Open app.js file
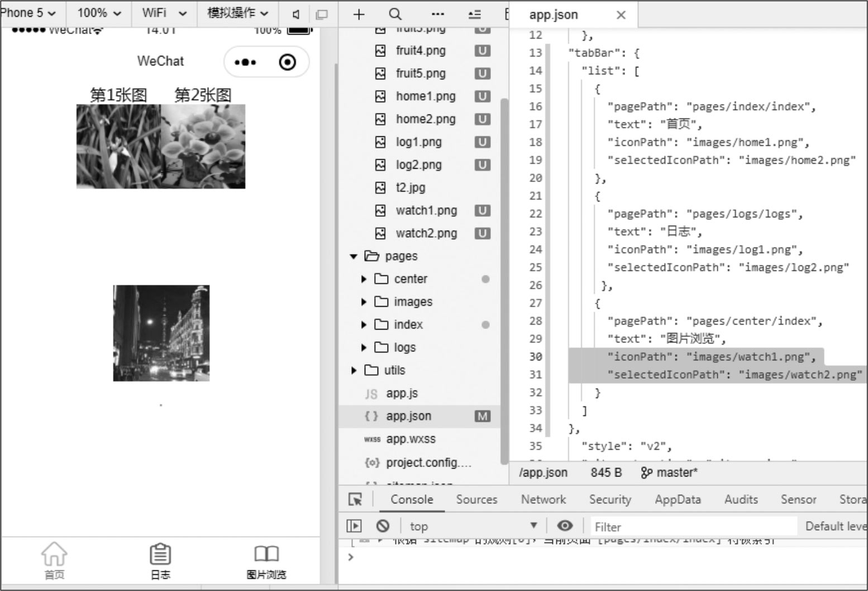This screenshot has height=591, width=868. (x=402, y=394)
